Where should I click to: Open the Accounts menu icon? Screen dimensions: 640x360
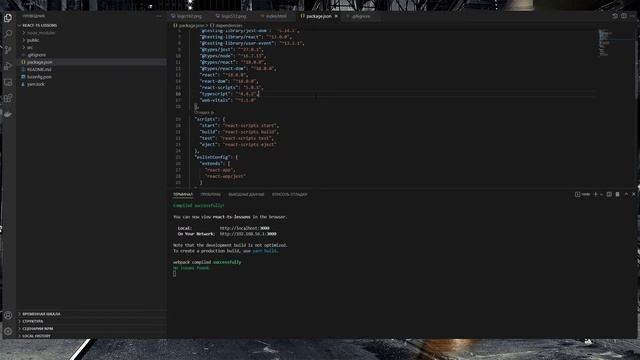coord(8,315)
